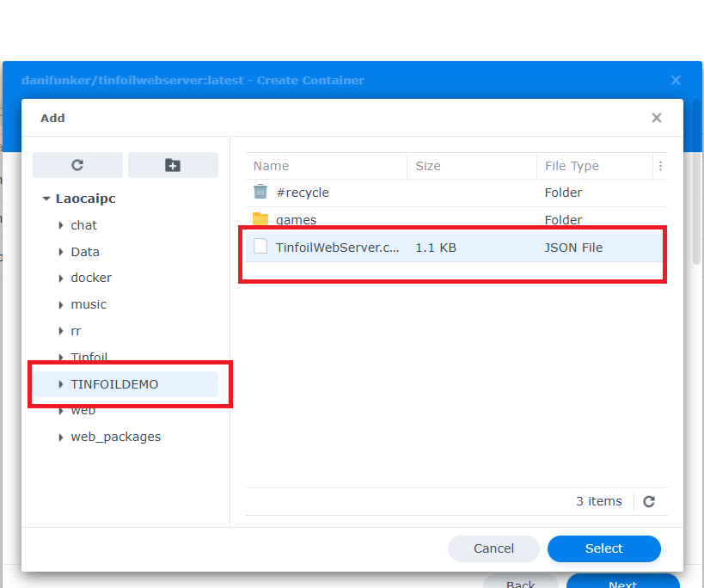Expand the chat folder arrow
704x588 pixels.
point(61,225)
